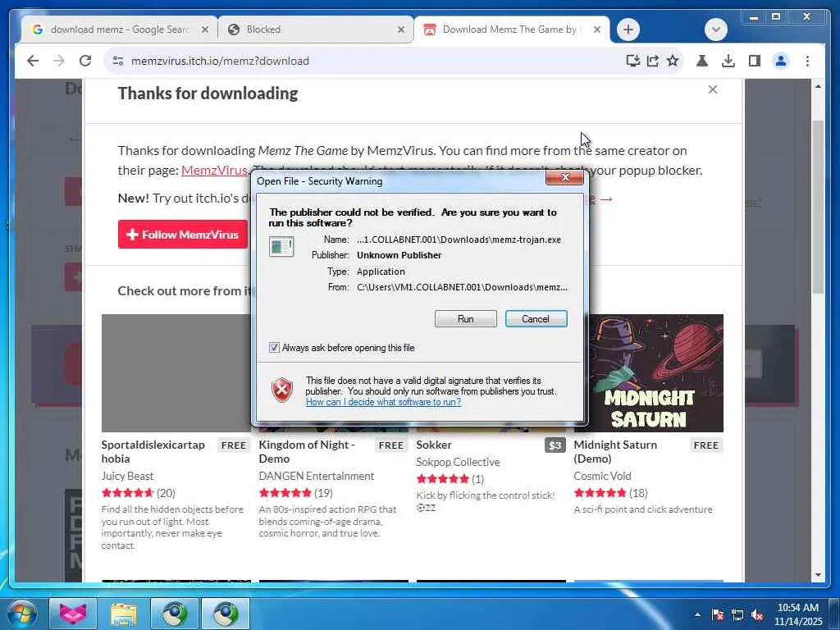Click the $3 price tag on Sokker

point(555,445)
